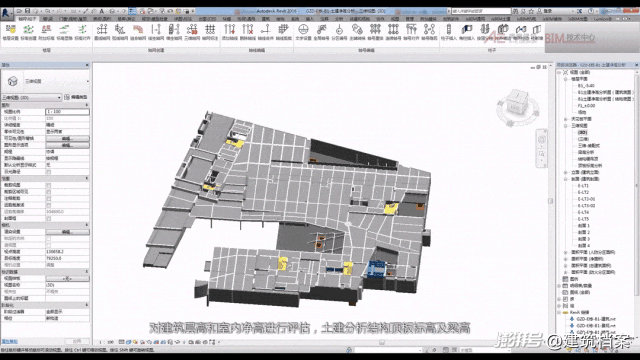Select E-LT1 section in project browser

pos(583,186)
